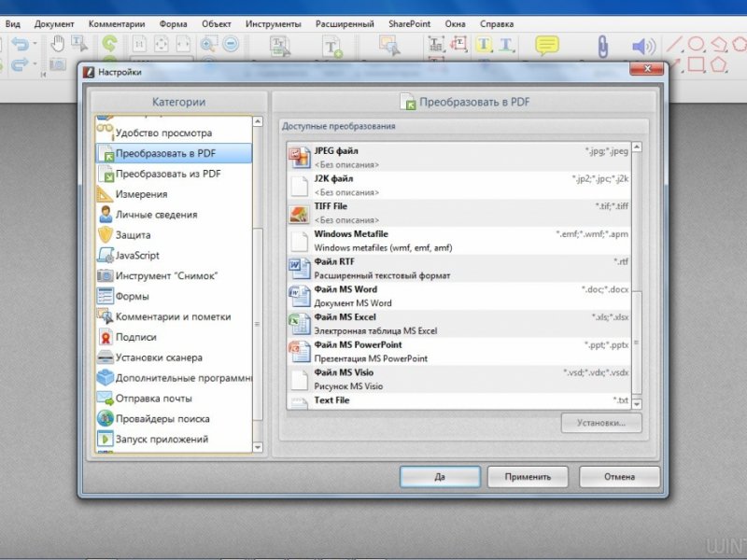Click the speaker sound tool icon

[643, 46]
